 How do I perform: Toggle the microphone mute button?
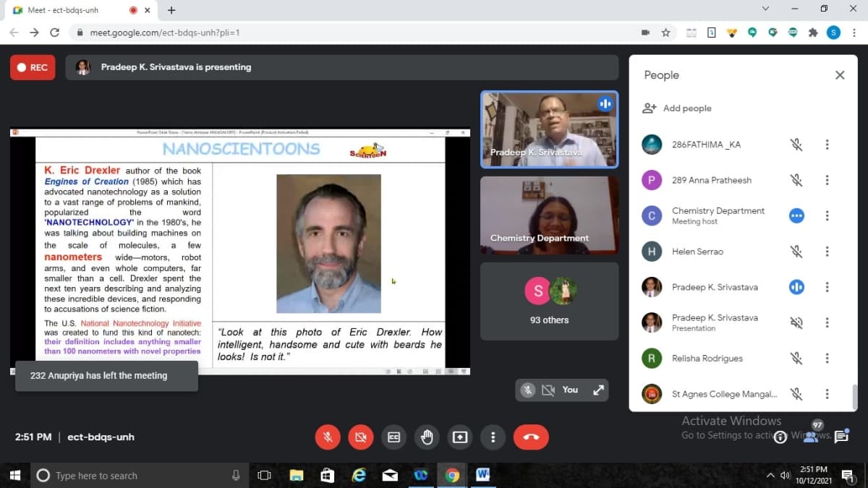coord(328,437)
